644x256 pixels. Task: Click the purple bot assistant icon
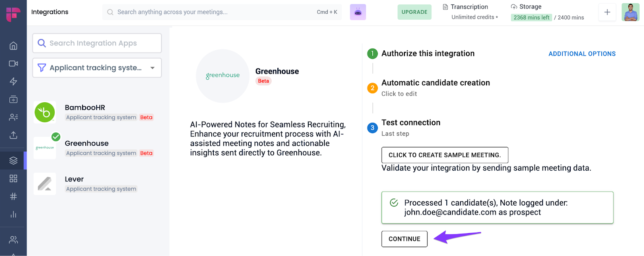point(358,12)
